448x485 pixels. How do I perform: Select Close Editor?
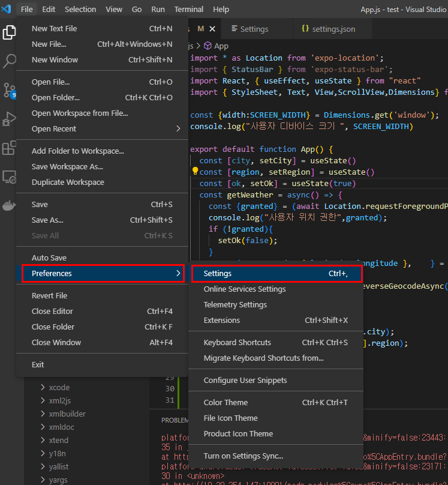102,311
